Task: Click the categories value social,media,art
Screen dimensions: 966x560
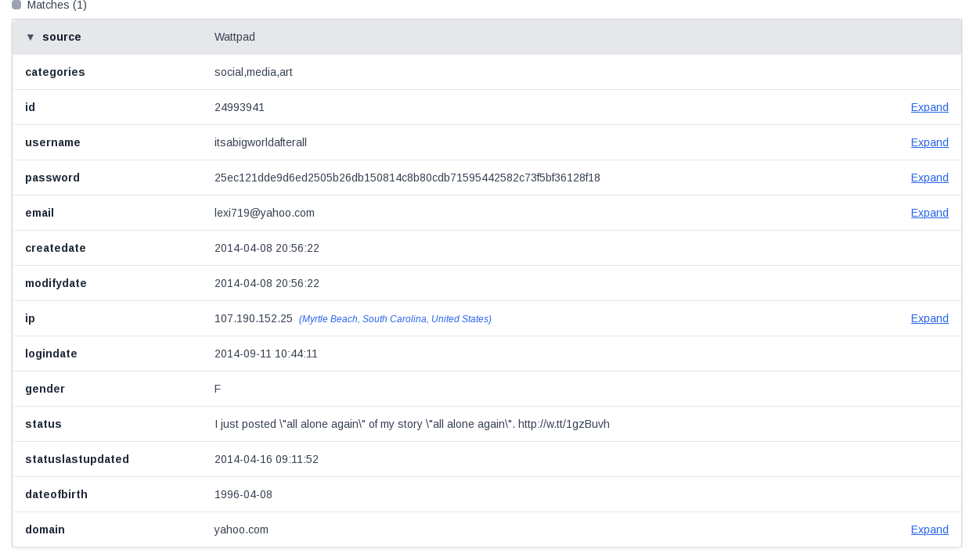Action: [253, 72]
